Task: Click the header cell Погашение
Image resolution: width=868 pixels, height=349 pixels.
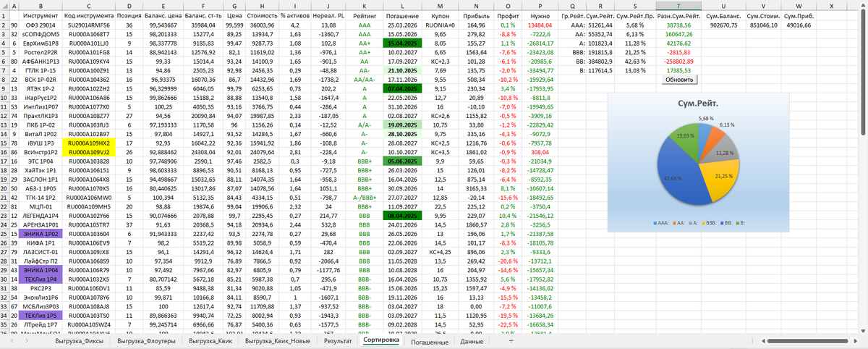Action: click(401, 15)
